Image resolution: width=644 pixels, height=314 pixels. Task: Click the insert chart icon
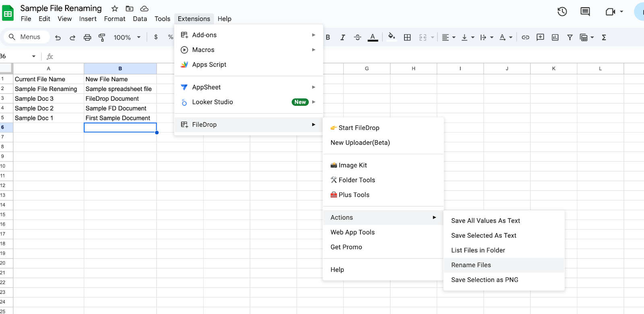click(555, 37)
